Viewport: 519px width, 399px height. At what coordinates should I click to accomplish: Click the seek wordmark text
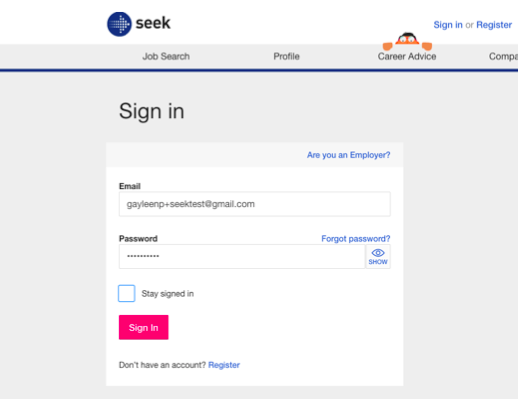153,23
